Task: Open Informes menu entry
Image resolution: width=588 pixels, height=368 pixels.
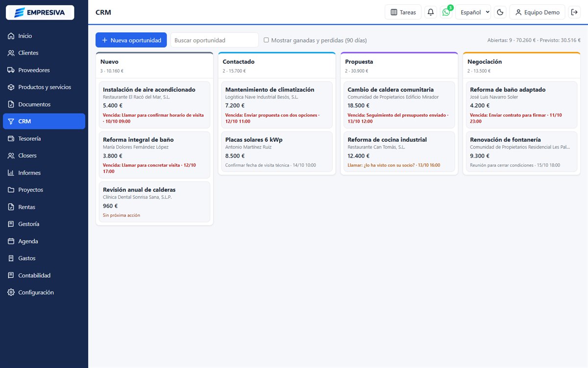Action: point(44,173)
